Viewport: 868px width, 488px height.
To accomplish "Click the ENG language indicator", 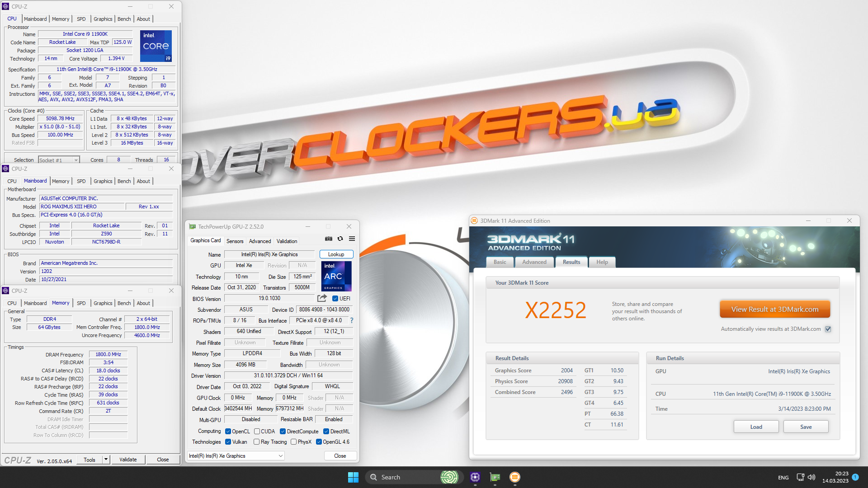I will tap(783, 478).
